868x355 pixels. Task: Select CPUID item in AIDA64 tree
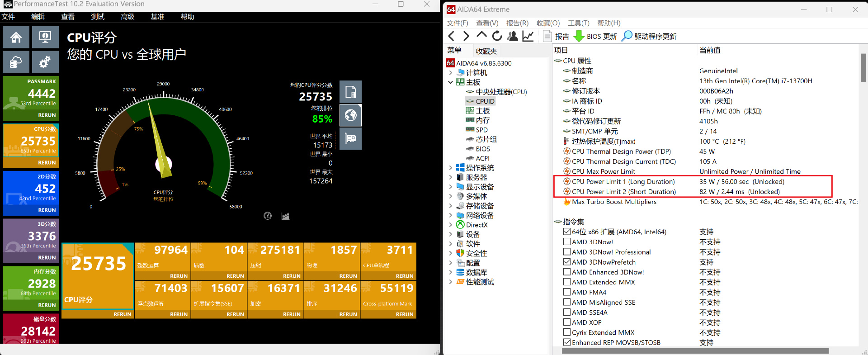click(x=485, y=101)
